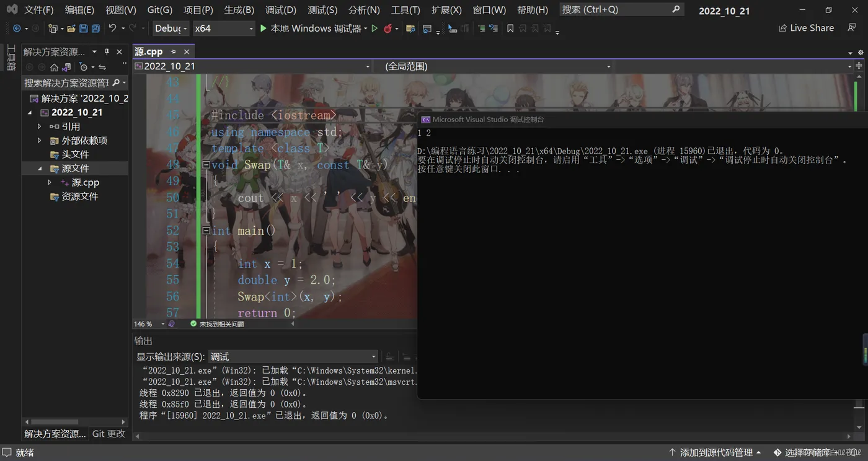Viewport: 868px width, 461px height.
Task: Switch to the Git 更改 tab
Action: [x=108, y=434]
